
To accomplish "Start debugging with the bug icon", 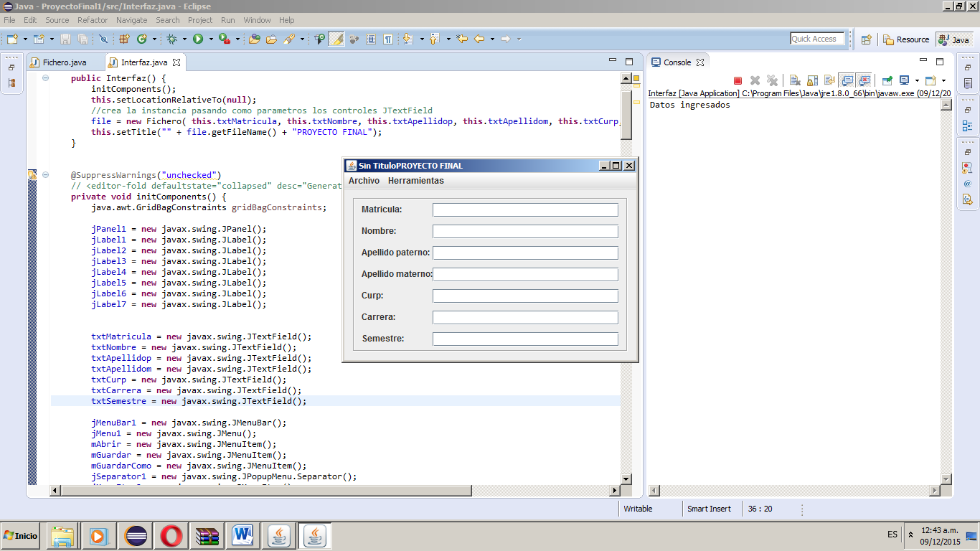I will tap(172, 39).
